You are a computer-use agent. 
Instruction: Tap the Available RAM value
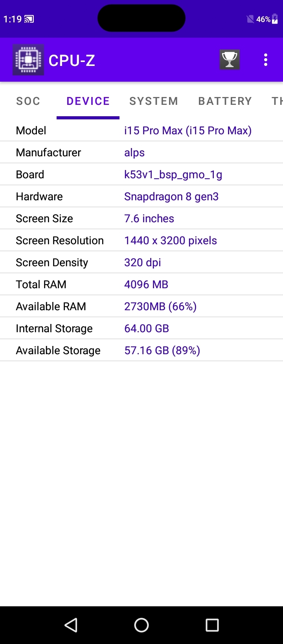pos(160,306)
